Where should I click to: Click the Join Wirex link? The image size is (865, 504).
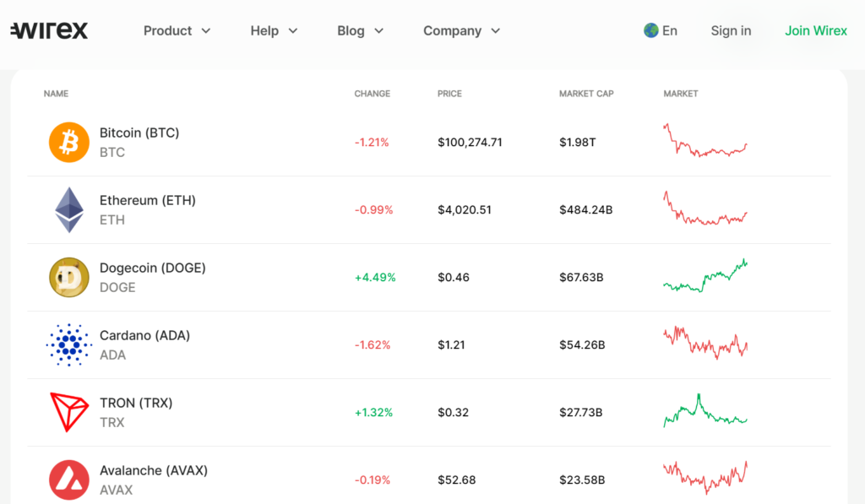(x=816, y=31)
